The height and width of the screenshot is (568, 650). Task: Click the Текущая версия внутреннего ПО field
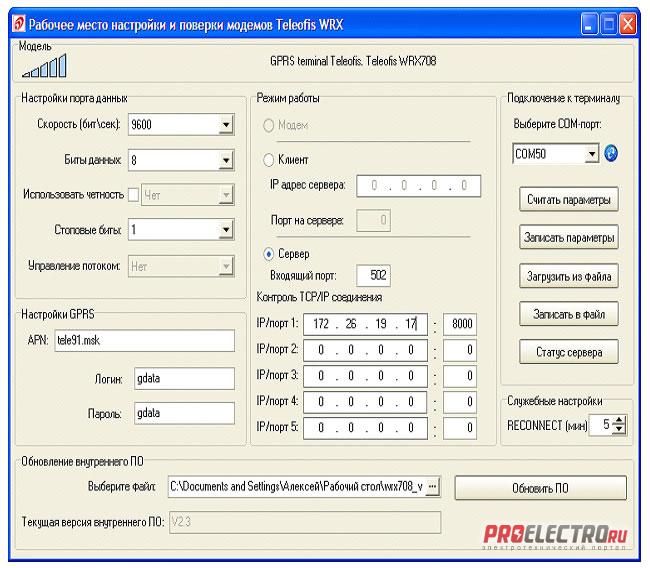pos(305,522)
